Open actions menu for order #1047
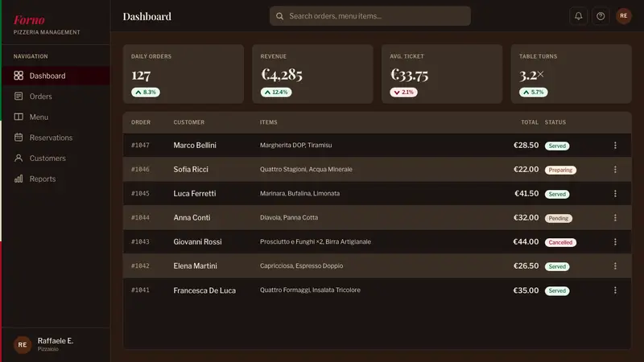The height and width of the screenshot is (362, 644). pyautogui.click(x=615, y=146)
